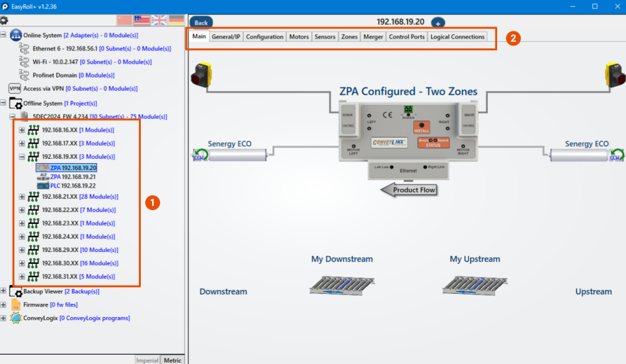
Task: Select the German flag language icon
Action: [176, 19]
